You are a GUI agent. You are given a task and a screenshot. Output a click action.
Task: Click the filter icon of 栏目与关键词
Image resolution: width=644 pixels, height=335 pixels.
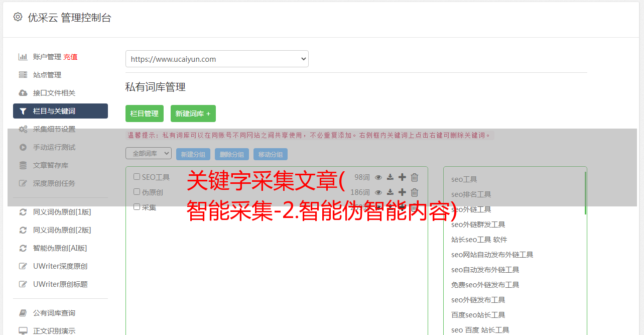pyautogui.click(x=23, y=111)
